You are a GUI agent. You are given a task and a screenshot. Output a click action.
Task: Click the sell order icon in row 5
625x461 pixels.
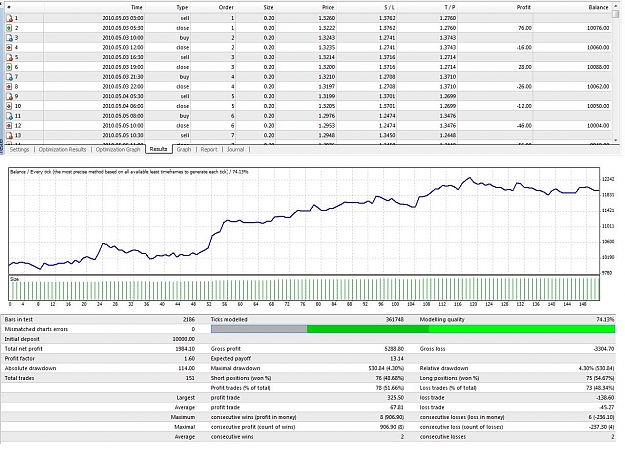coord(10,57)
